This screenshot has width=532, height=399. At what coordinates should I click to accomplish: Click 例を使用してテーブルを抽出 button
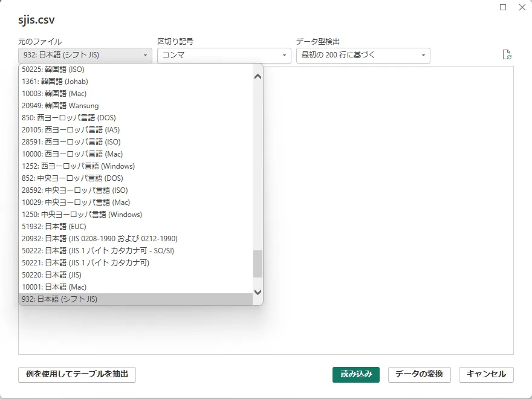click(x=77, y=375)
